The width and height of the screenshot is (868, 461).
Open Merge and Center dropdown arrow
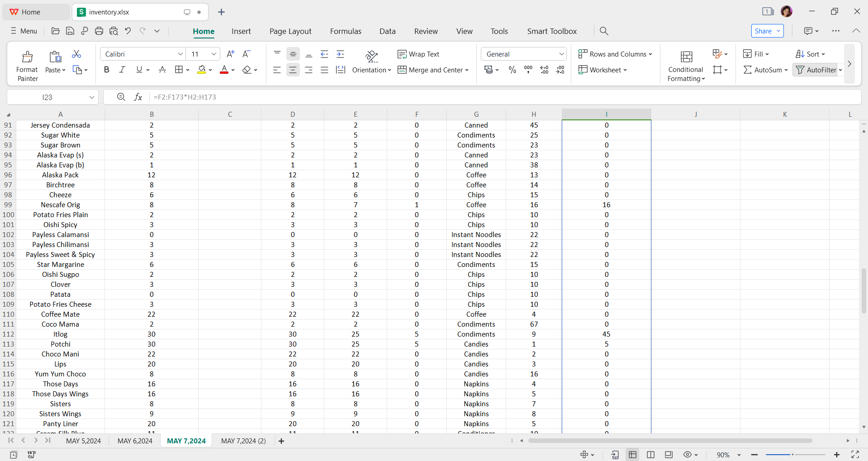(x=467, y=70)
